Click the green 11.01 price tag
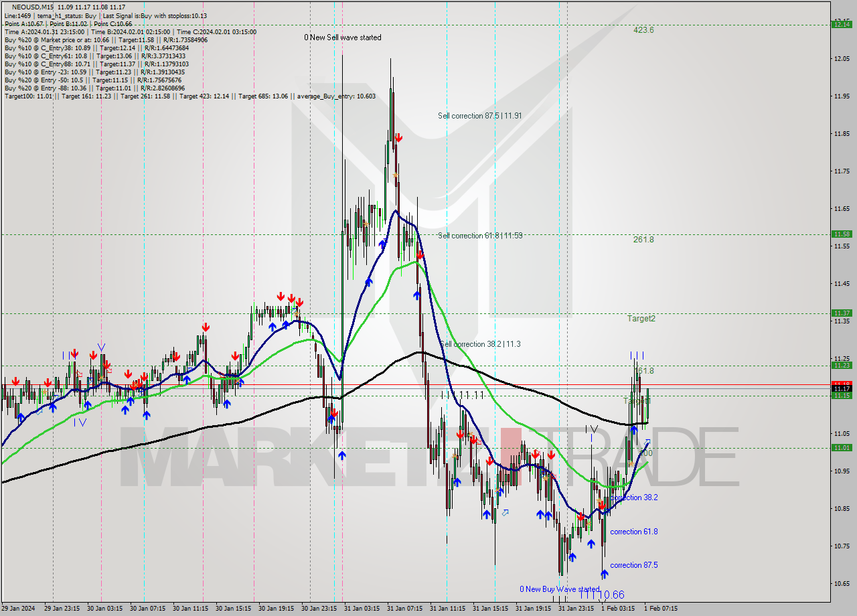The height and width of the screenshot is (616, 857). [x=842, y=447]
